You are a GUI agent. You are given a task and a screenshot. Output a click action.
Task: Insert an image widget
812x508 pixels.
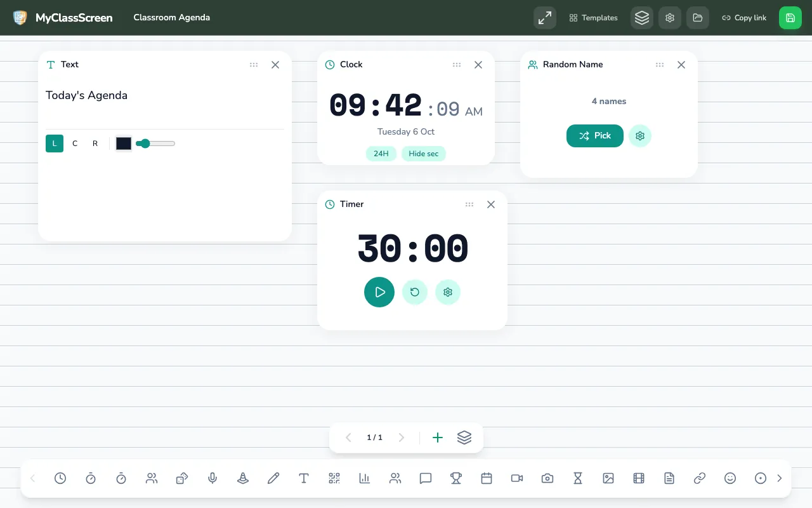coord(608,478)
